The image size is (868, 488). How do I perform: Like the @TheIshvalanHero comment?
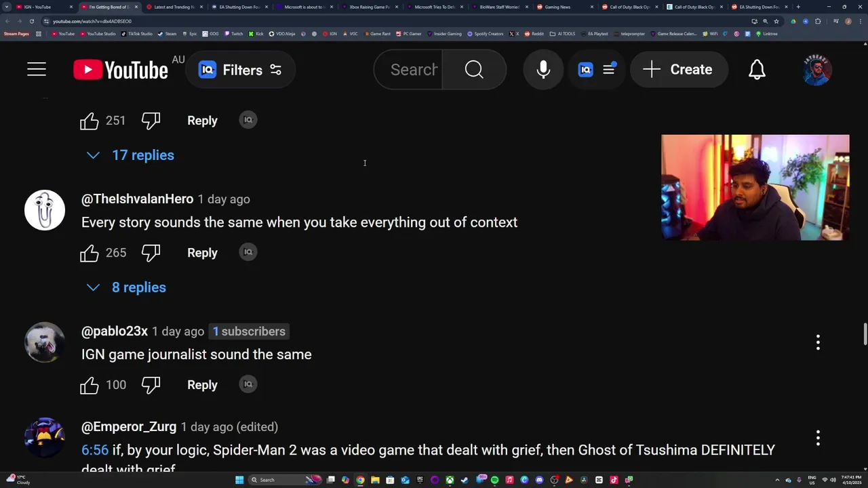pos(90,253)
